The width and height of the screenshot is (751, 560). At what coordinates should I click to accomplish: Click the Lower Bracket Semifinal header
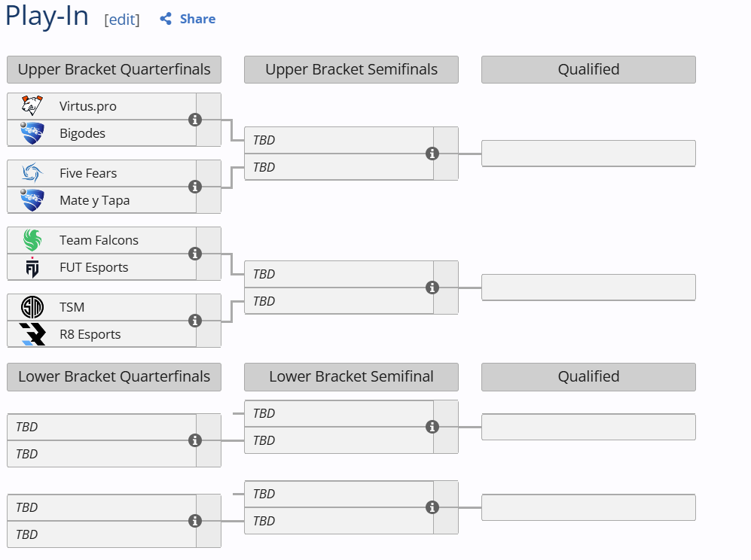click(x=351, y=376)
